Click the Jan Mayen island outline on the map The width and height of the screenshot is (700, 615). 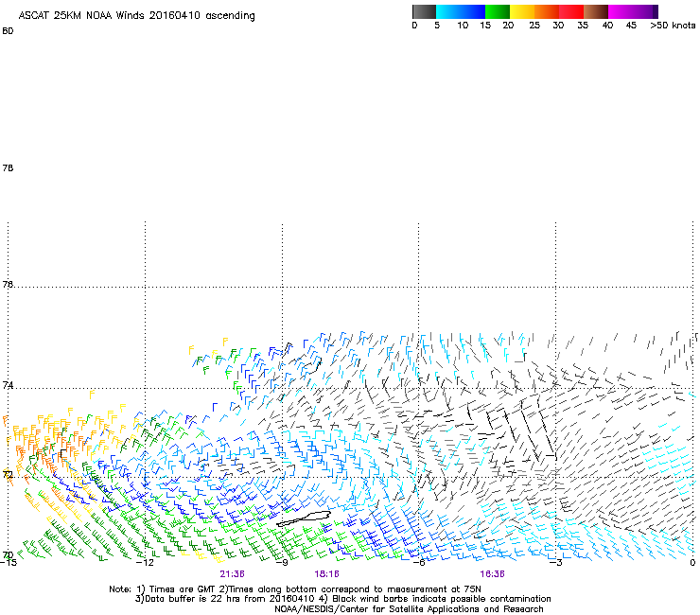pyautogui.click(x=304, y=518)
